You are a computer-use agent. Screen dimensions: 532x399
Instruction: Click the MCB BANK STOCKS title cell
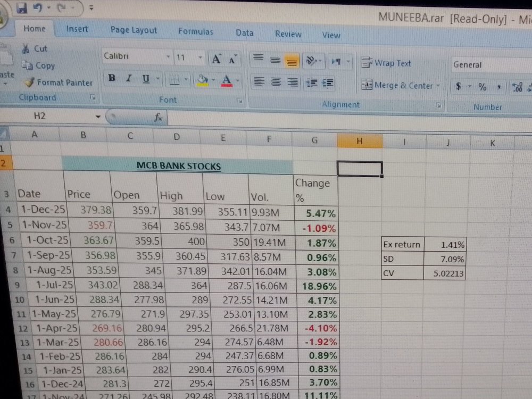click(x=178, y=165)
